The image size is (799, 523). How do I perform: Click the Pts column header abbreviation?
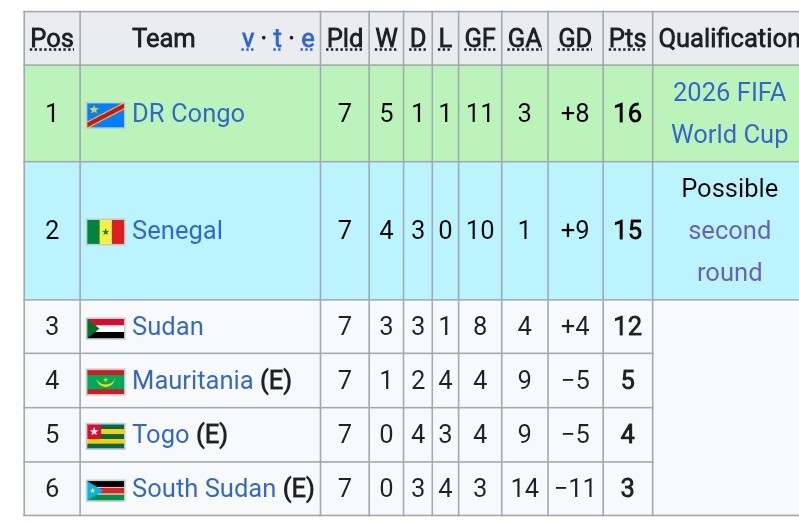[x=627, y=39]
